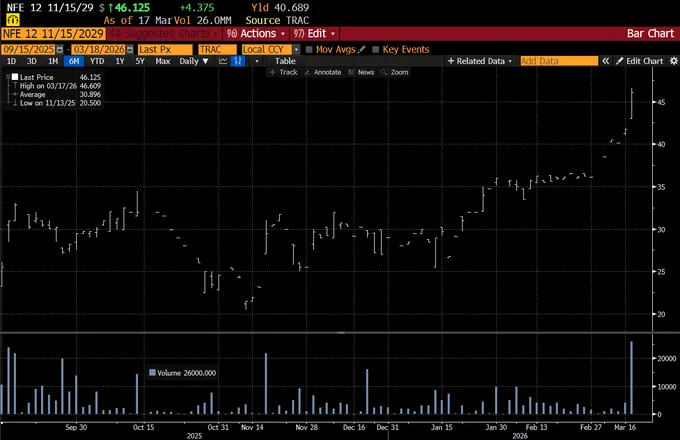Select the 6M time range
The image size is (680, 440).
click(x=74, y=61)
